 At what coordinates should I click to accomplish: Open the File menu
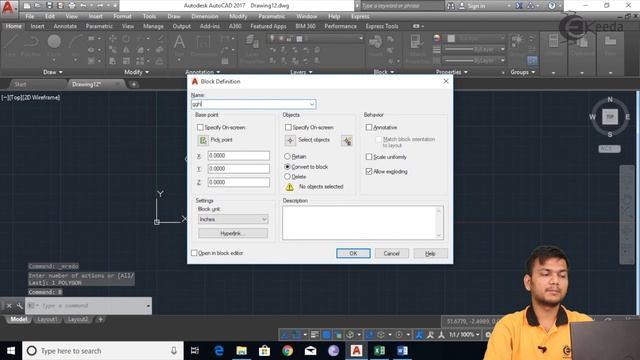click(x=30, y=16)
